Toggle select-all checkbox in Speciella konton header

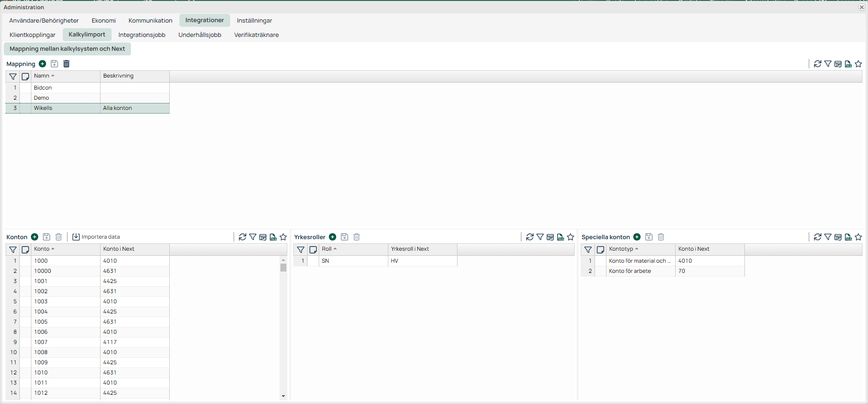click(600, 249)
